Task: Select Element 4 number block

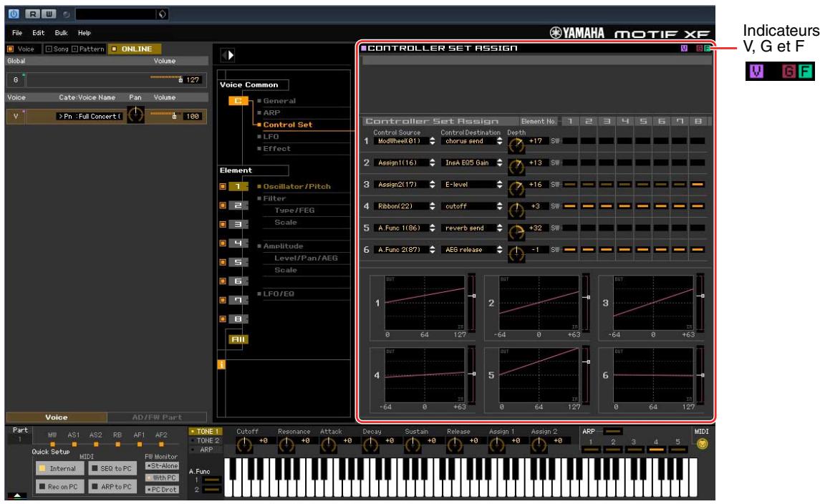Action: point(238,243)
